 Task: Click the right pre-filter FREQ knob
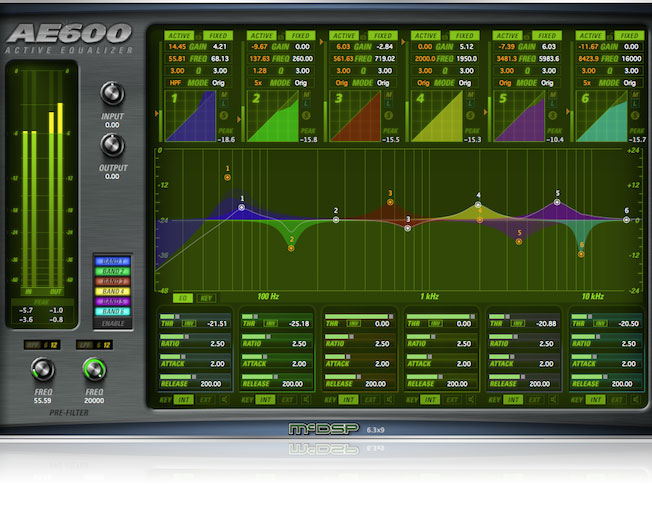(x=94, y=371)
